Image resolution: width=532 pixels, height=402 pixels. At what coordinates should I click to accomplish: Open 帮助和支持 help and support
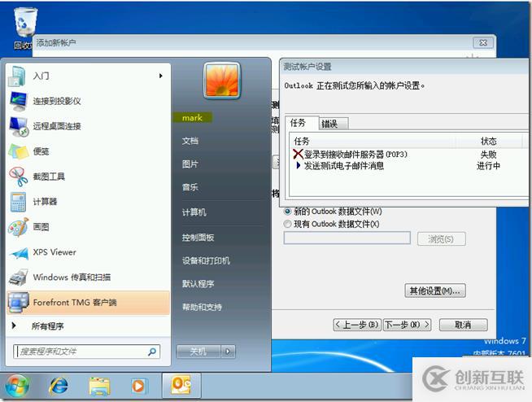coord(202,307)
